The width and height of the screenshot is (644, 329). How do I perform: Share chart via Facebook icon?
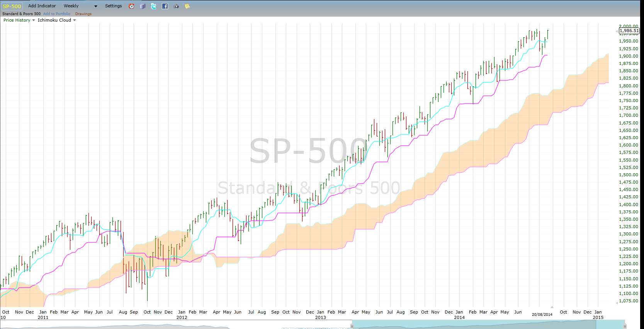pos(165,6)
